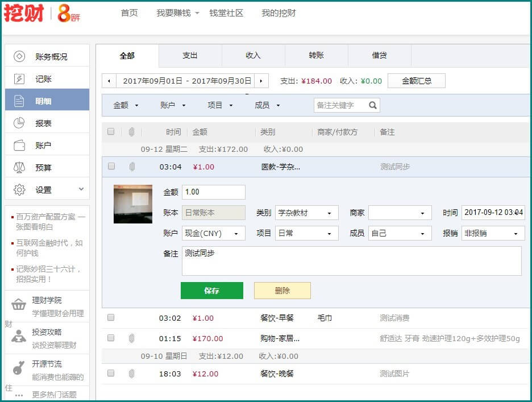
Task: Click the 删除 button
Action: pos(282,291)
